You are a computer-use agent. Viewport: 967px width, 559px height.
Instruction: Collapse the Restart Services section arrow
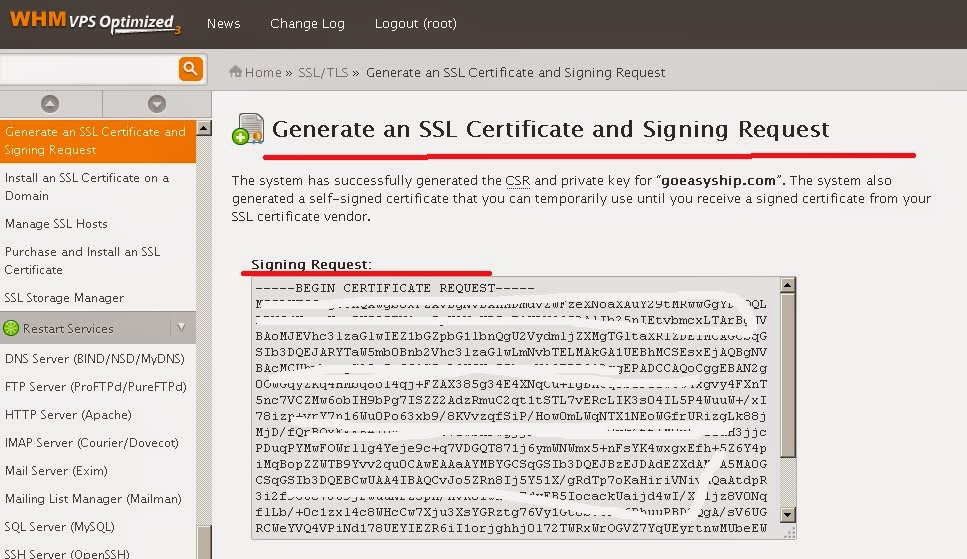181,327
